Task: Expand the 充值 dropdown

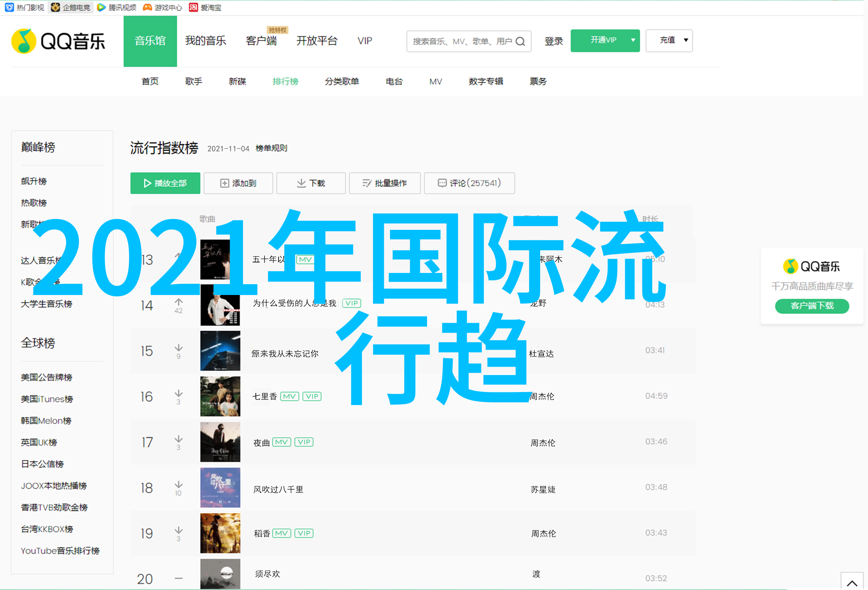Action: click(x=686, y=40)
